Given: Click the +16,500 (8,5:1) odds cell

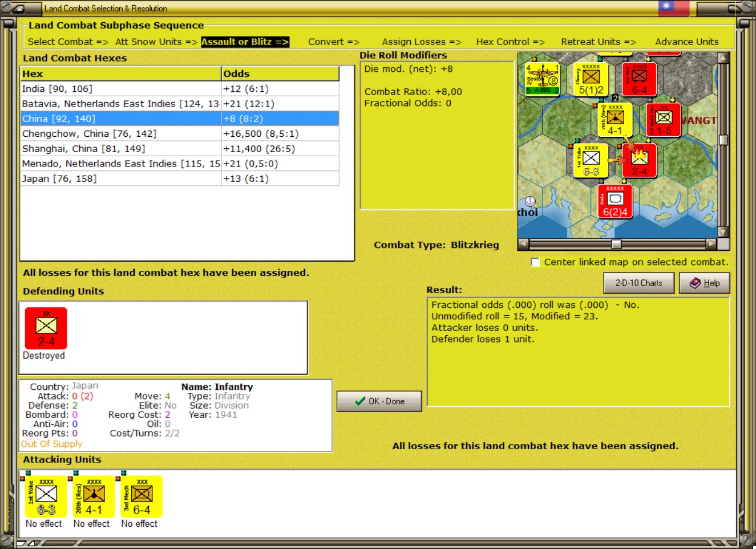Looking at the screenshot, I should (280, 133).
